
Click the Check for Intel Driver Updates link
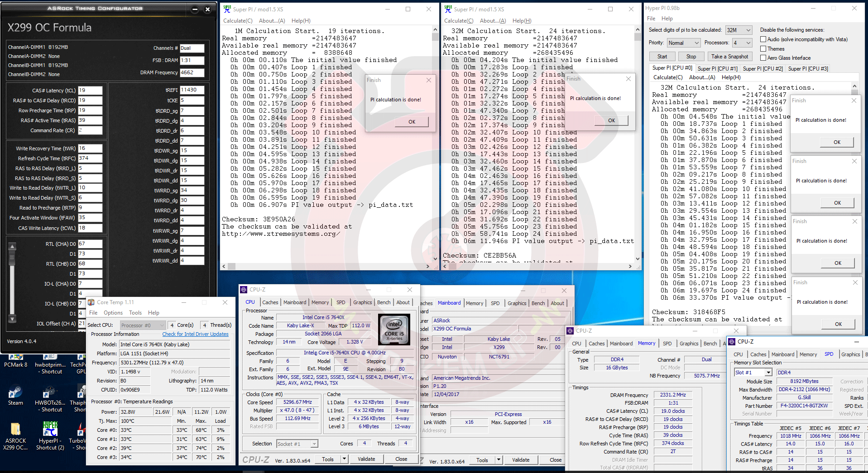coord(195,334)
